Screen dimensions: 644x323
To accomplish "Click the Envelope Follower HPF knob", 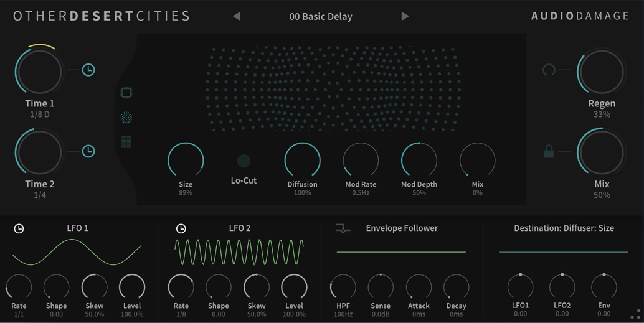I will pyautogui.click(x=343, y=287).
